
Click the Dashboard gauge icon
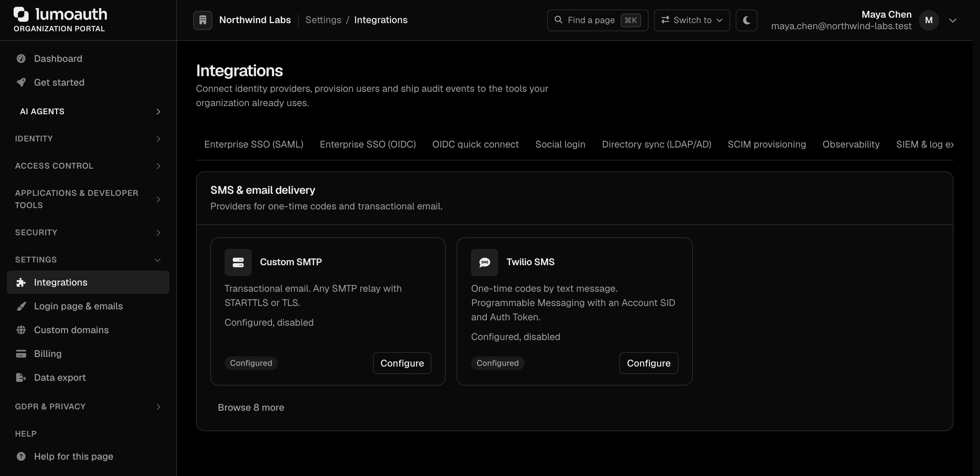pyautogui.click(x=21, y=58)
